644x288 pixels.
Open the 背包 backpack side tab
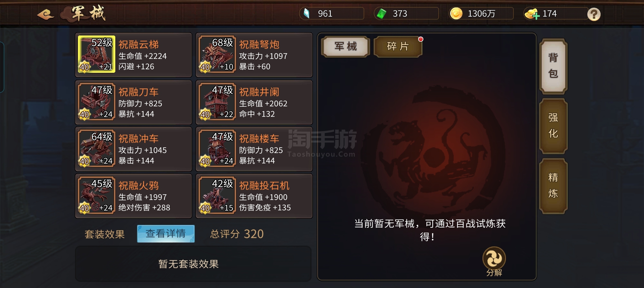553,66
